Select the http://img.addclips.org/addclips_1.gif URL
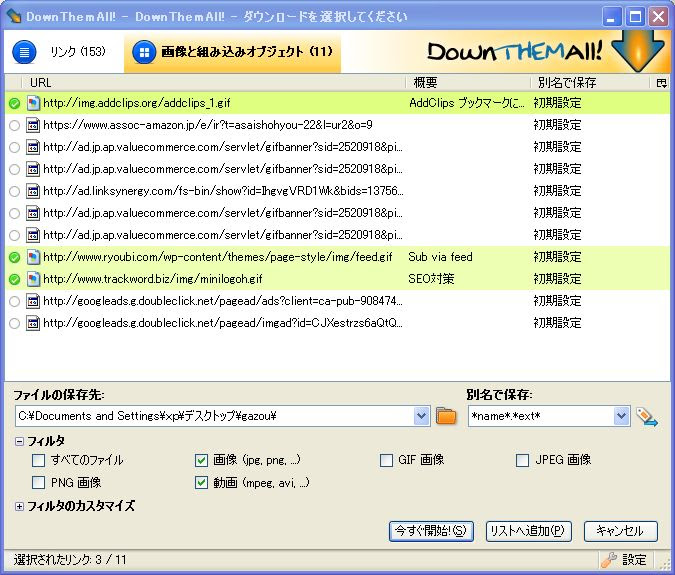675x575 pixels. click(x=137, y=103)
